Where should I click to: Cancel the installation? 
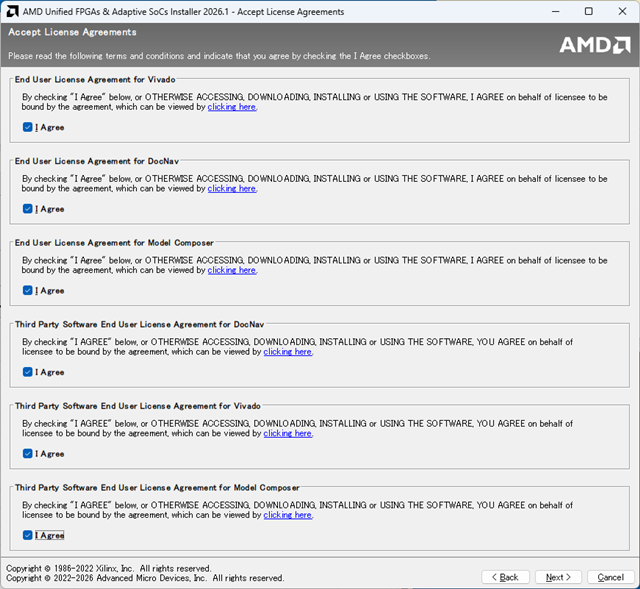611,577
